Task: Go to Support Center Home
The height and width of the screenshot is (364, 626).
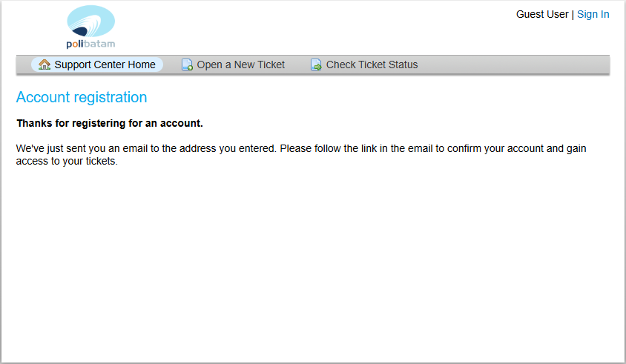Action: coord(105,64)
